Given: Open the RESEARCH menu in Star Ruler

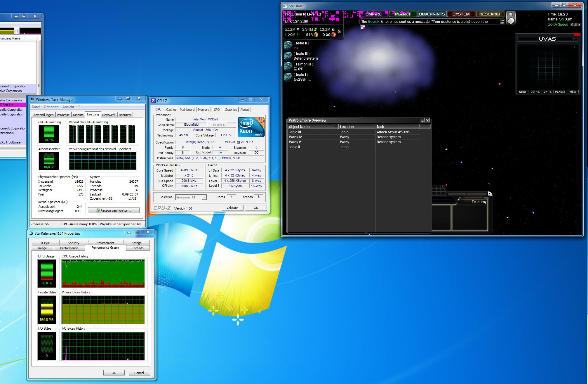Looking at the screenshot, I should [x=490, y=14].
